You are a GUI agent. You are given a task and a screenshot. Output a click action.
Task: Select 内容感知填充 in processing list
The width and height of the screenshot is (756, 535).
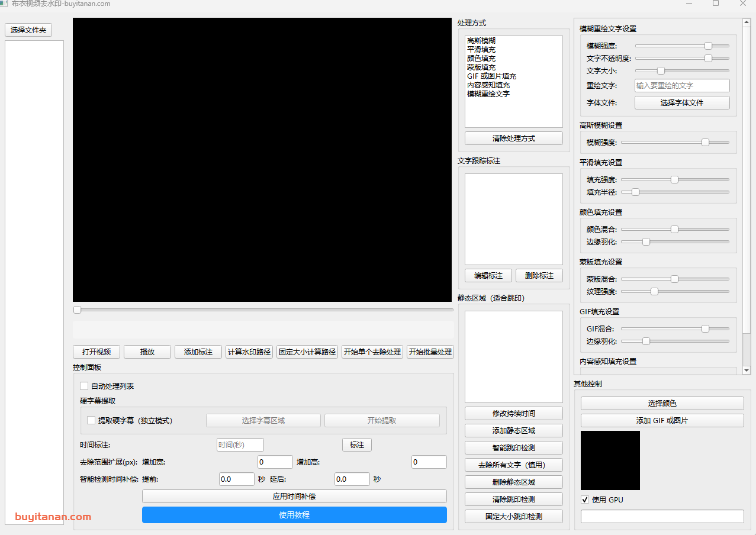(x=488, y=85)
